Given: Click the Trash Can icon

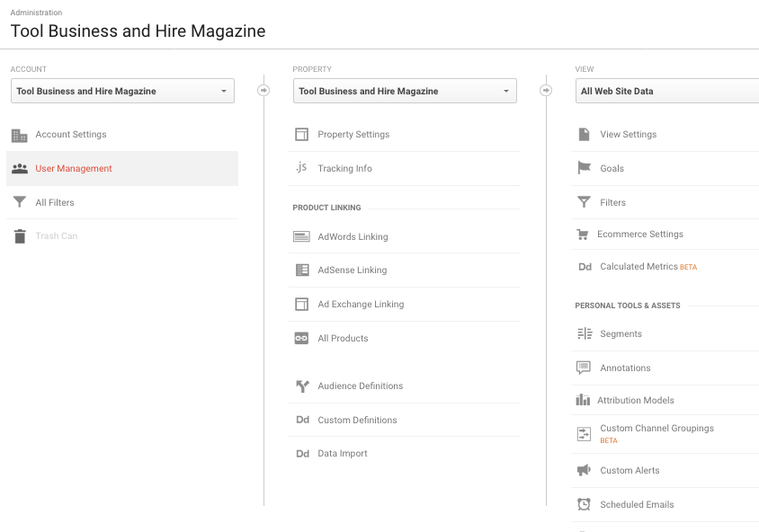Looking at the screenshot, I should [20, 236].
